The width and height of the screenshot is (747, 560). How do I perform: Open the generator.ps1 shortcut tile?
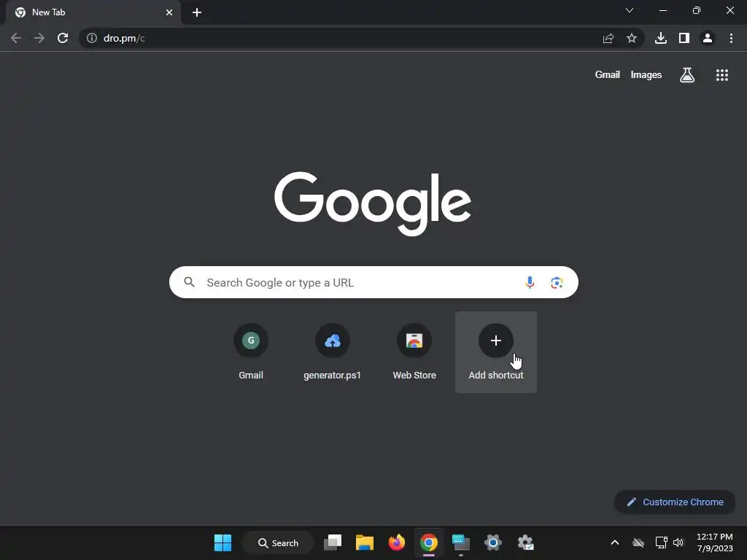point(333,352)
